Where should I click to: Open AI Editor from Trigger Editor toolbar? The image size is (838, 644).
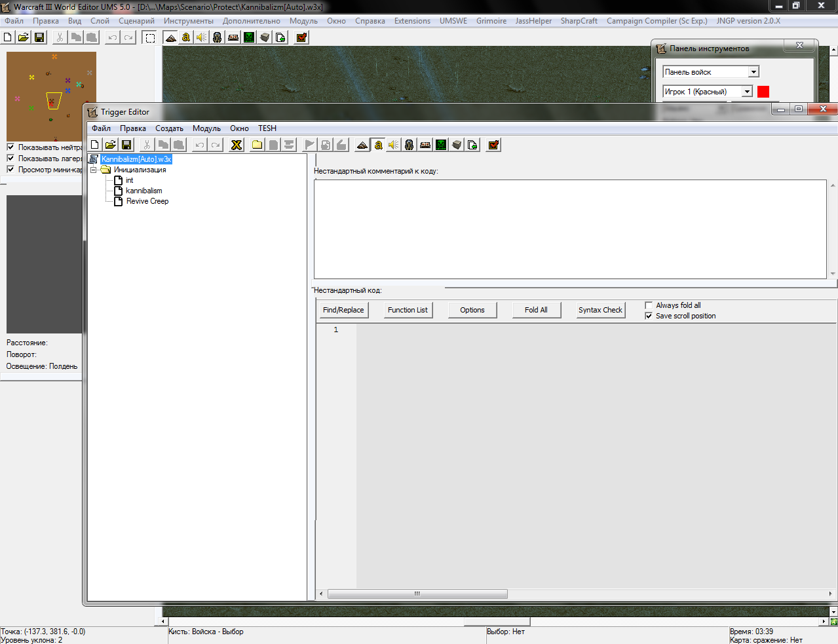pos(441,145)
